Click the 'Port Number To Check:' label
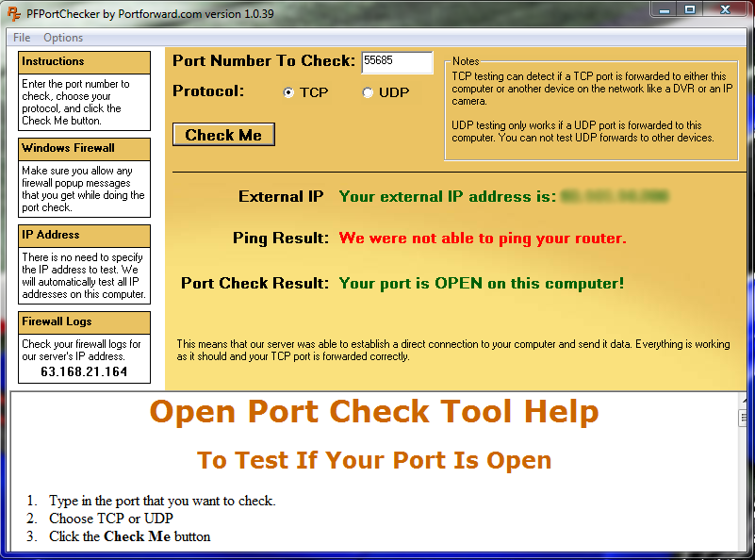Viewport: 755px width, 560px height. (x=264, y=60)
